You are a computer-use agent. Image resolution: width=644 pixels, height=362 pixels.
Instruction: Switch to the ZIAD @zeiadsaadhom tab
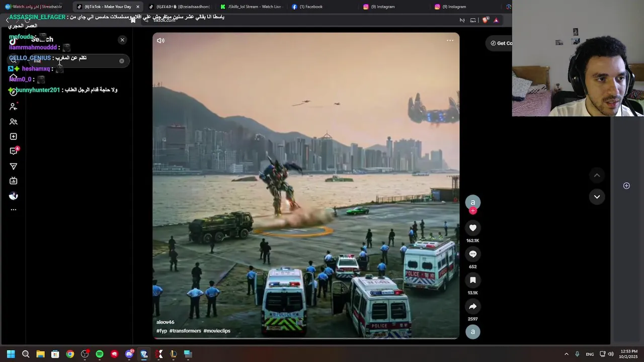[x=180, y=7]
